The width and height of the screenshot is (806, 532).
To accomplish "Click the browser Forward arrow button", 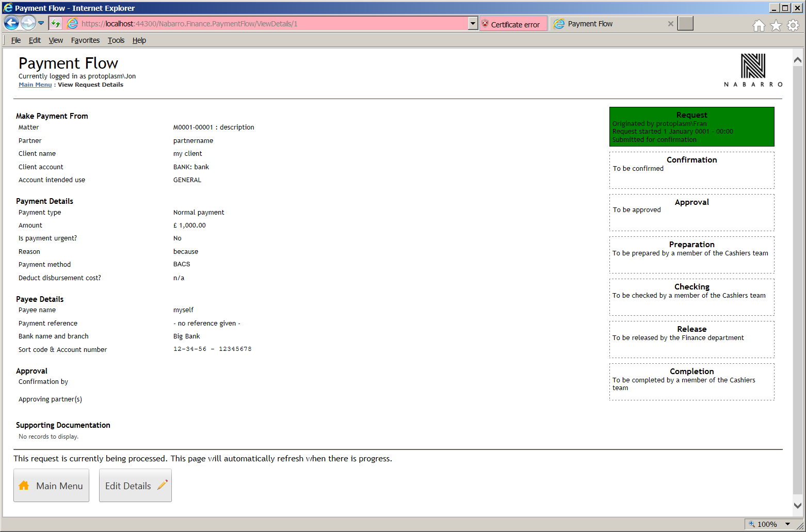I will coord(28,23).
